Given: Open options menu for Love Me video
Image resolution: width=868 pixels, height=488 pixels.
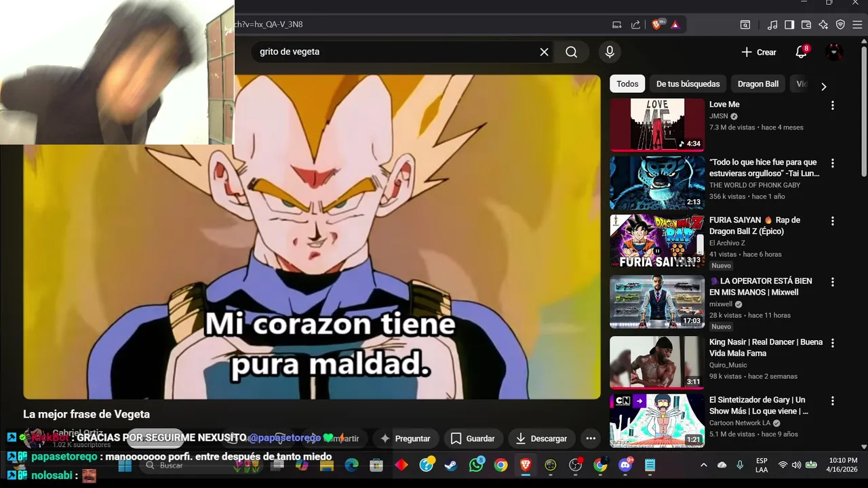Looking at the screenshot, I should [x=833, y=105].
